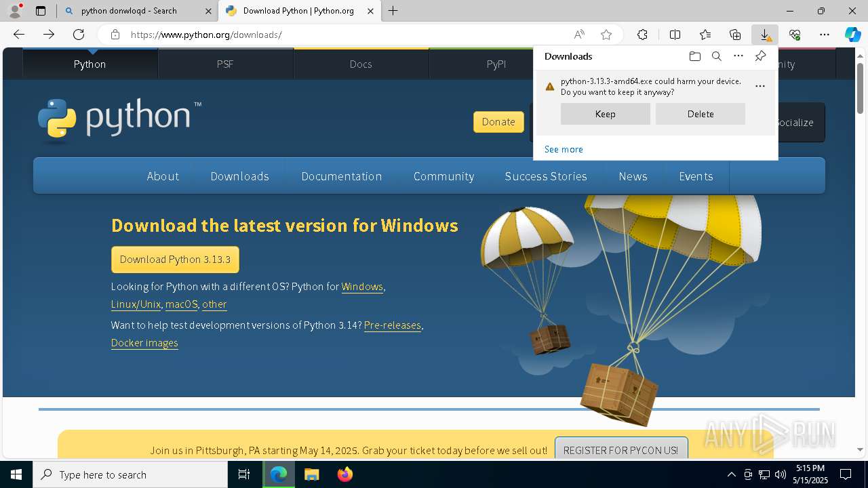View site information lock icon

(115, 35)
